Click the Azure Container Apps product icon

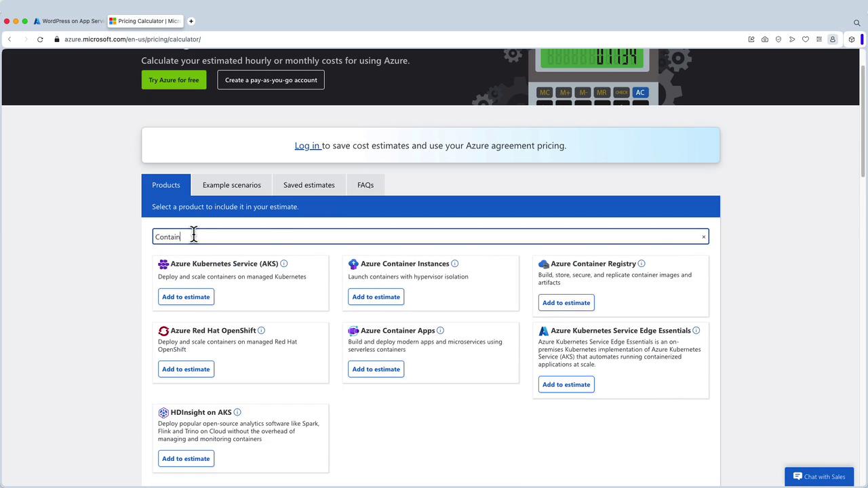click(x=353, y=331)
